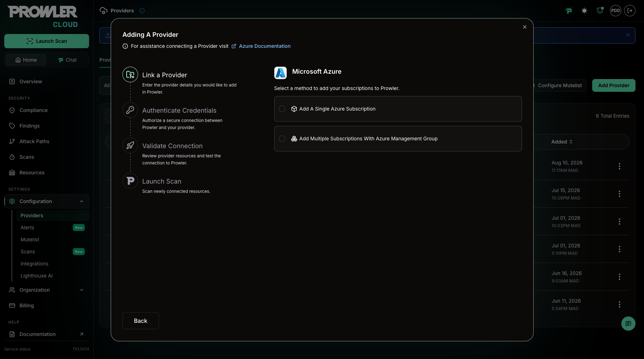Click the Configuration gear icon
This screenshot has width=644, height=359.
[x=12, y=201]
